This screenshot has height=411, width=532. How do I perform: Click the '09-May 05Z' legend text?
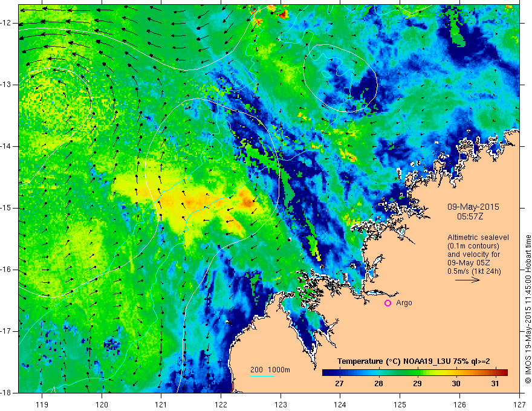click(469, 263)
